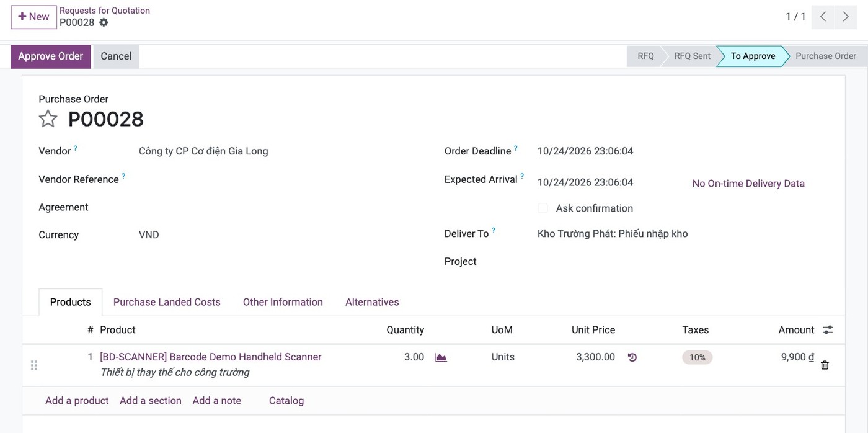Click the Deliver To help question mark

tap(494, 230)
